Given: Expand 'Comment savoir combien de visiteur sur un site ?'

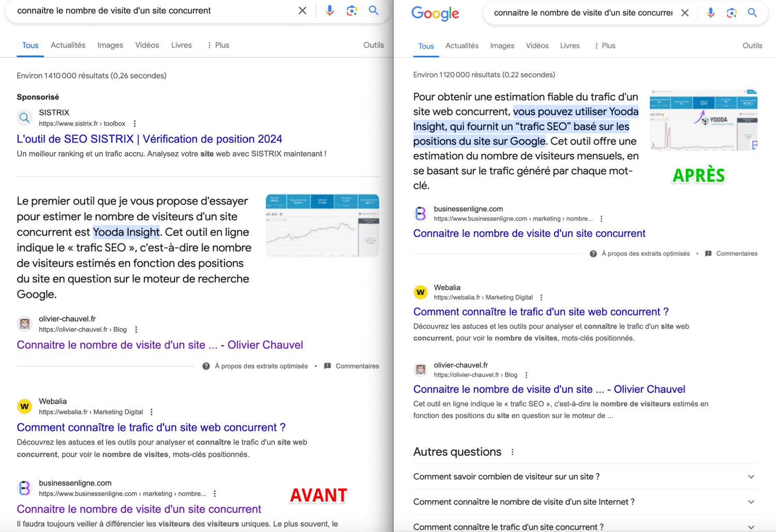Looking at the screenshot, I should pos(585,477).
